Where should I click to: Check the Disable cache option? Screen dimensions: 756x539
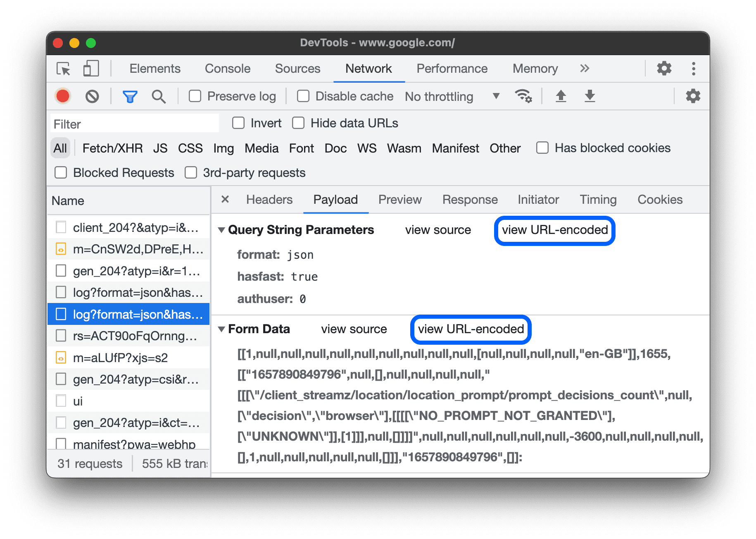coord(303,96)
